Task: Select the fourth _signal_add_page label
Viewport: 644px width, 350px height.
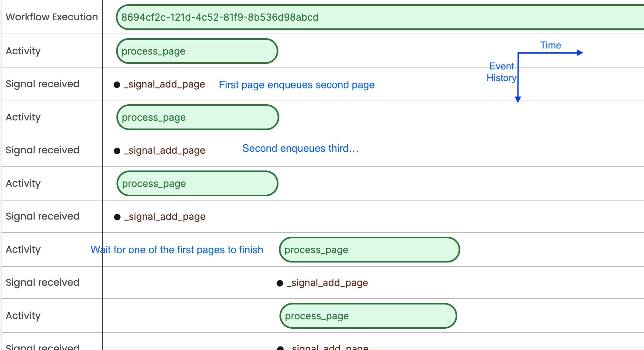Action: pyautogui.click(x=327, y=283)
